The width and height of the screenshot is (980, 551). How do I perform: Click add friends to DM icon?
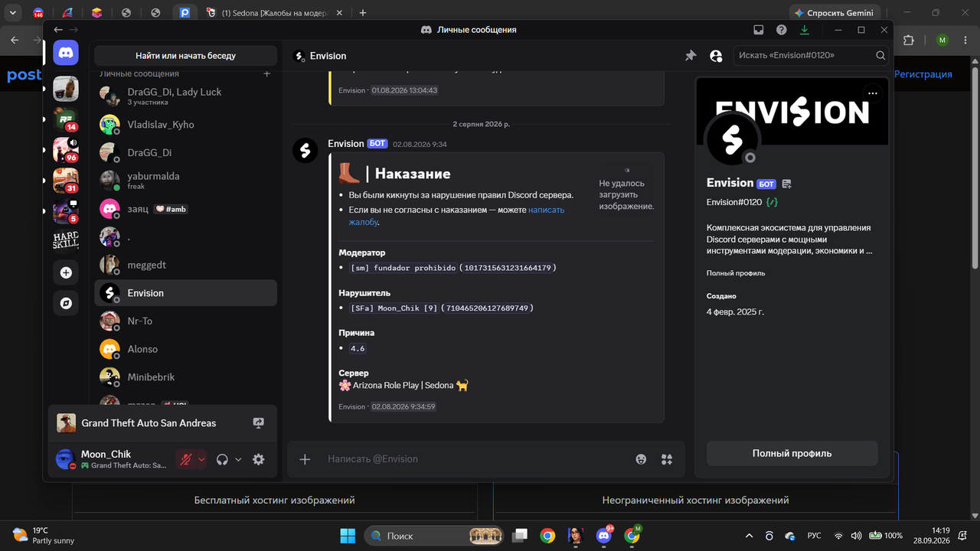(x=716, y=56)
